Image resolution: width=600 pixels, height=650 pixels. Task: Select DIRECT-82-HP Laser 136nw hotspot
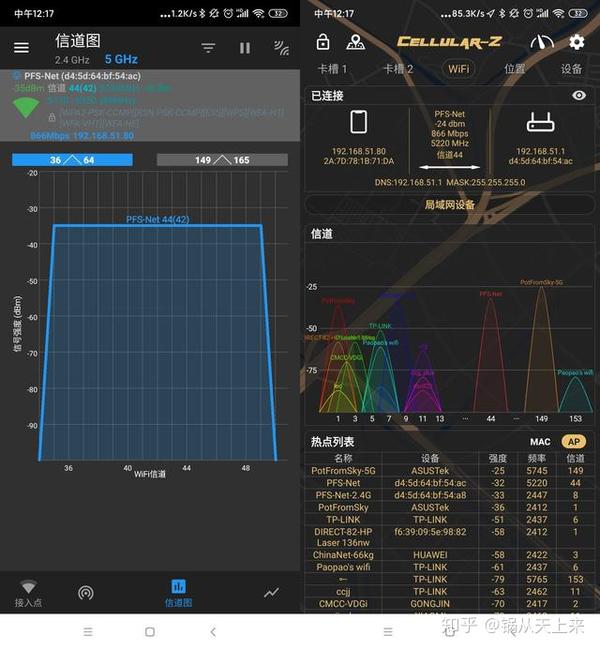click(x=450, y=537)
